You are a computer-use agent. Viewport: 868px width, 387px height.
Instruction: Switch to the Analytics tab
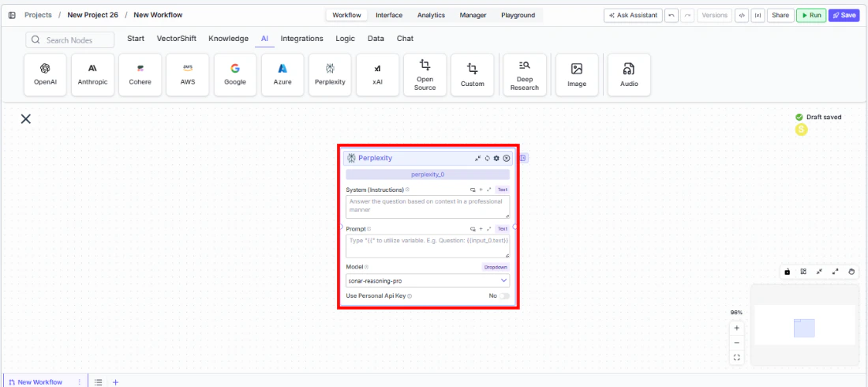coord(431,15)
